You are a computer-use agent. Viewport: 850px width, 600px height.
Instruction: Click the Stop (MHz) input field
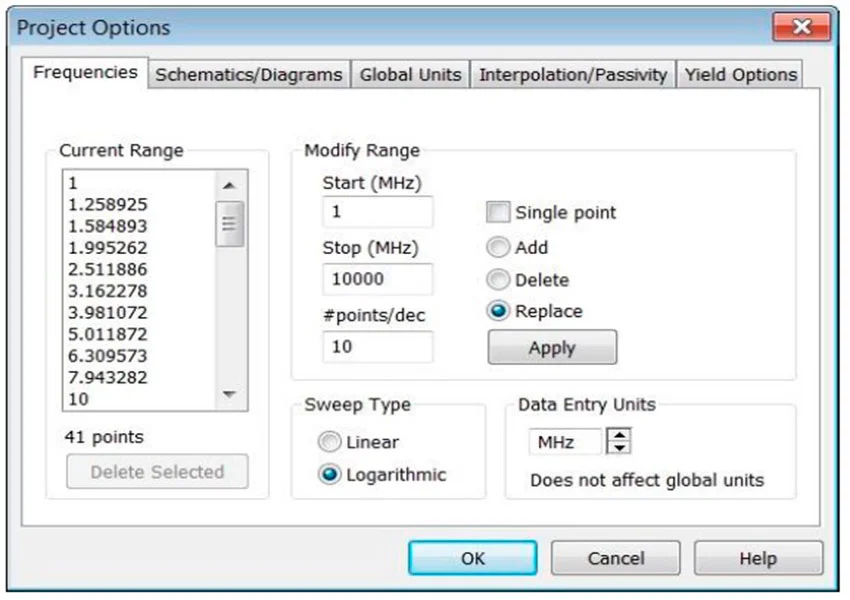tap(377, 279)
